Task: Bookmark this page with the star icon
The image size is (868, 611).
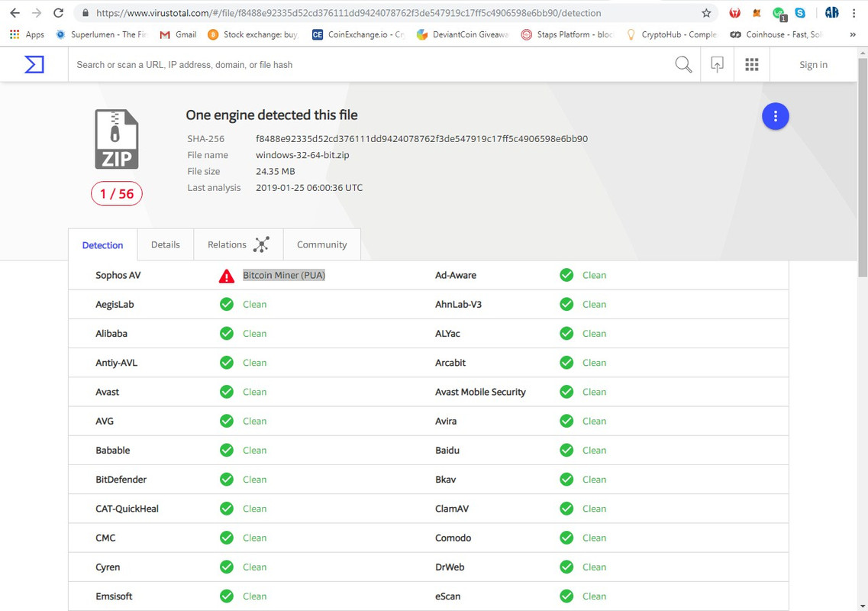Action: pos(706,13)
